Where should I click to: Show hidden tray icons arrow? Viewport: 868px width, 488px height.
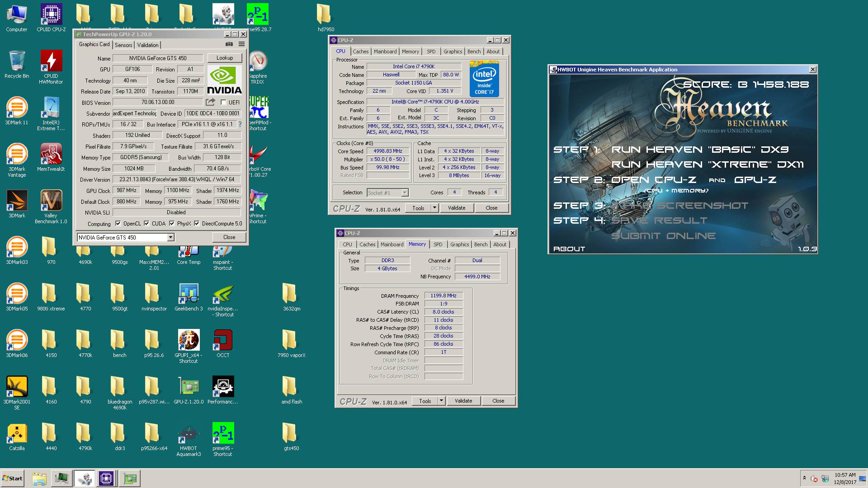pyautogui.click(x=804, y=478)
